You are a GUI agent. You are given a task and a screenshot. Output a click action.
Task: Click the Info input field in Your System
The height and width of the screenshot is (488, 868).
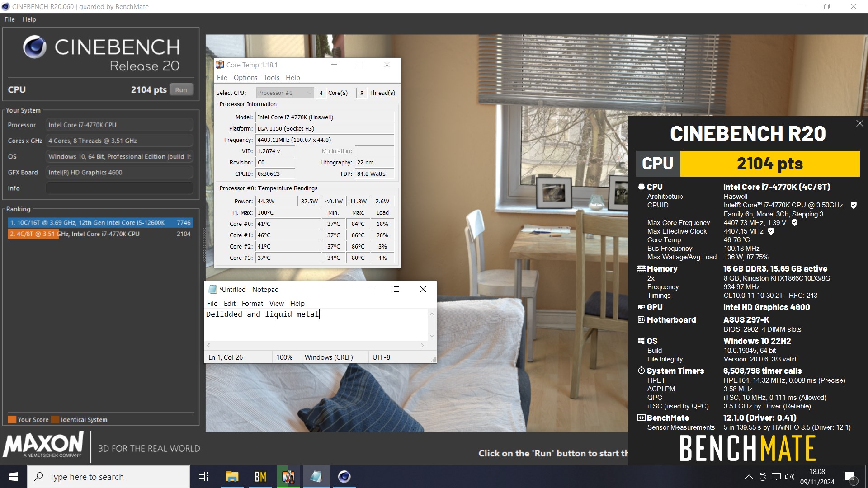click(x=119, y=188)
